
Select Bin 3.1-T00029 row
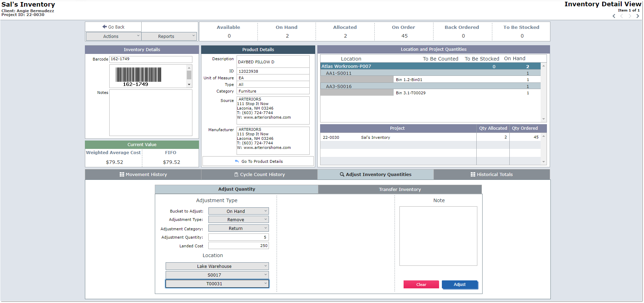click(467, 93)
